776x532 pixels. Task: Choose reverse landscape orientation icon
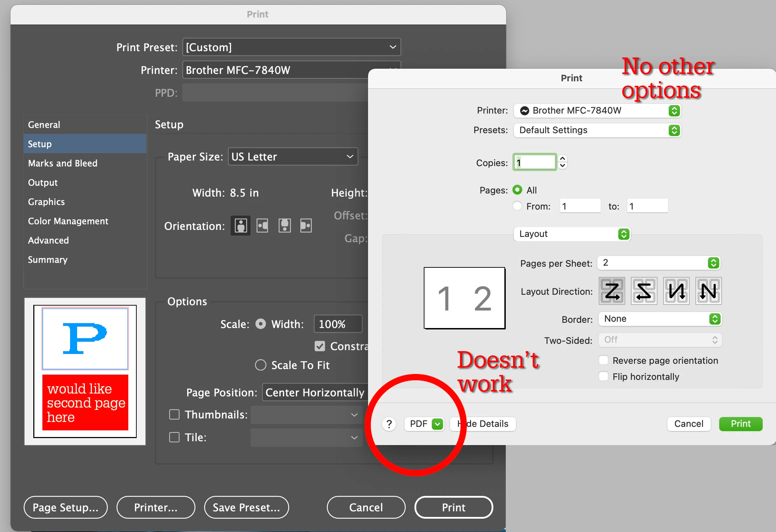coord(306,226)
